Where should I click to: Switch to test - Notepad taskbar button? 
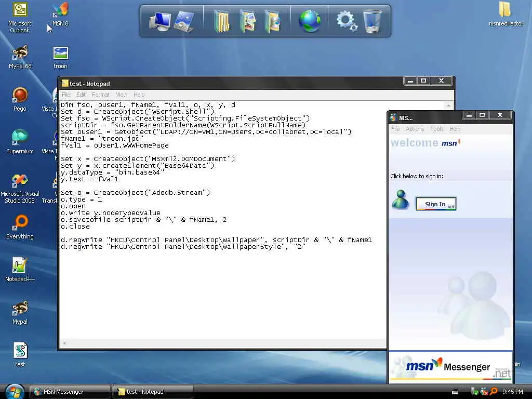[153, 392]
